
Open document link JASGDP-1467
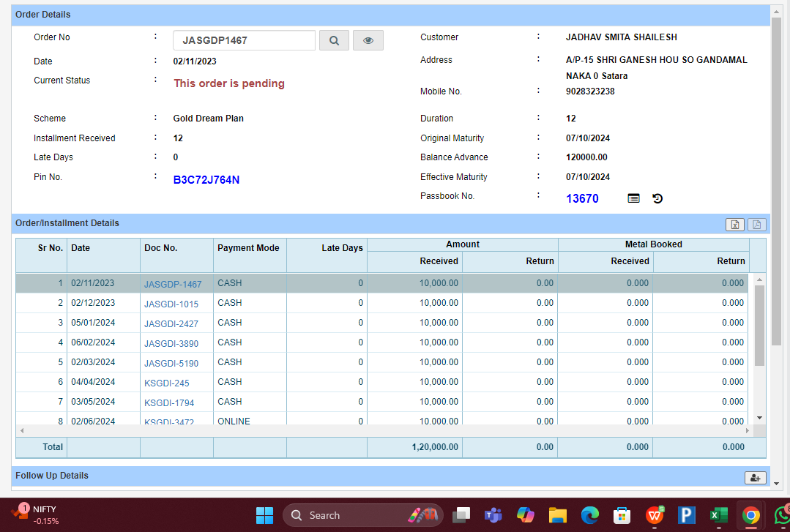coord(173,284)
